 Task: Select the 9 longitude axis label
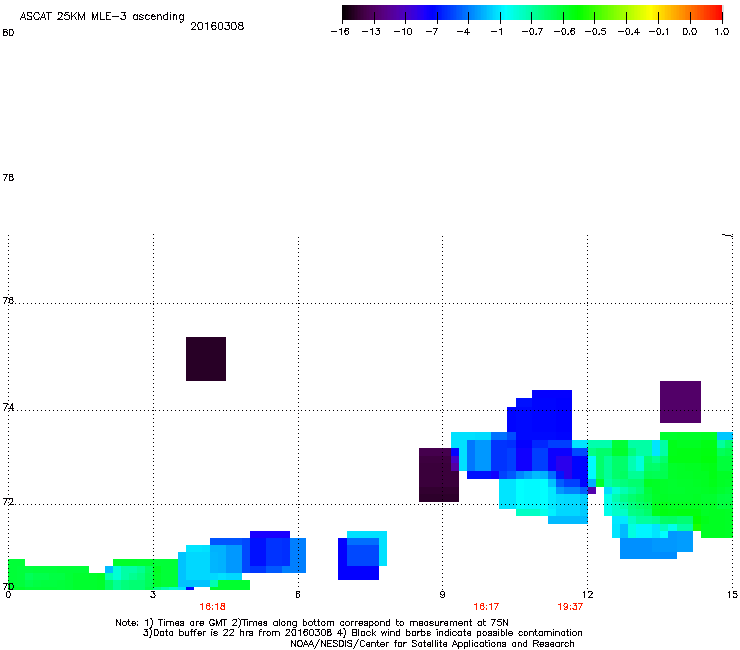click(442, 595)
